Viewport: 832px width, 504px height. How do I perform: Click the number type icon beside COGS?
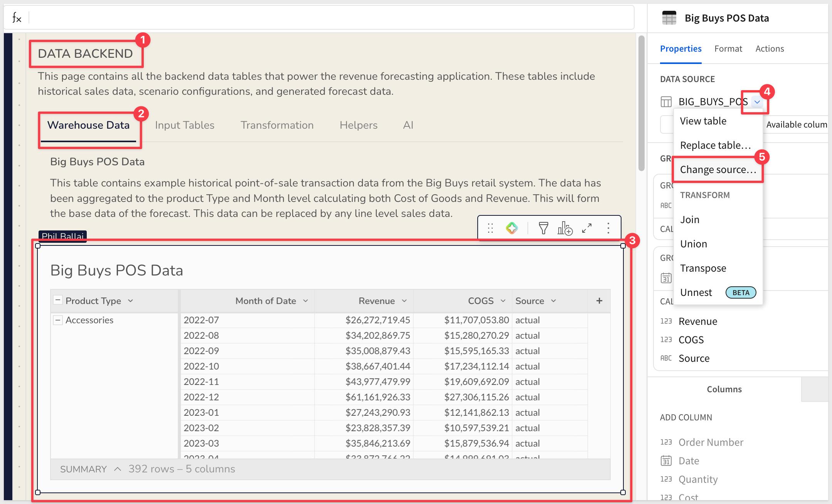(x=666, y=340)
